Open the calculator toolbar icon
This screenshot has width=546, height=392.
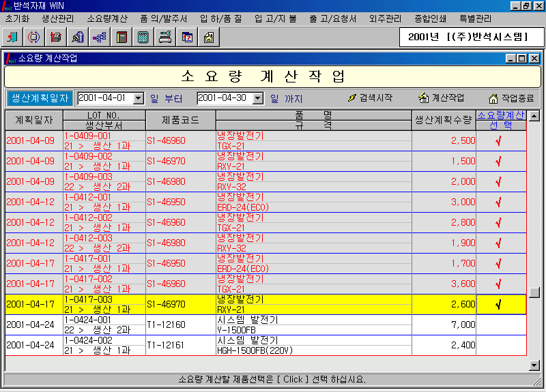click(143, 37)
